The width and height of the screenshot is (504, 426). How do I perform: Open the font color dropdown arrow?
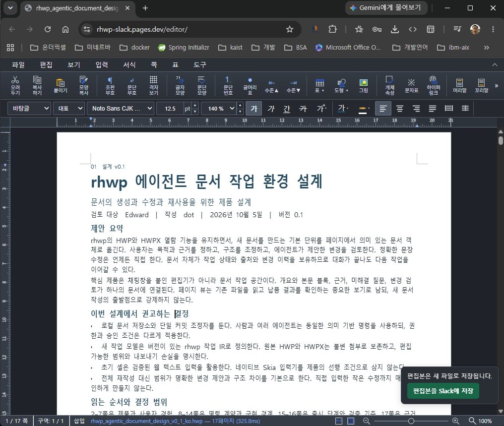point(348,109)
